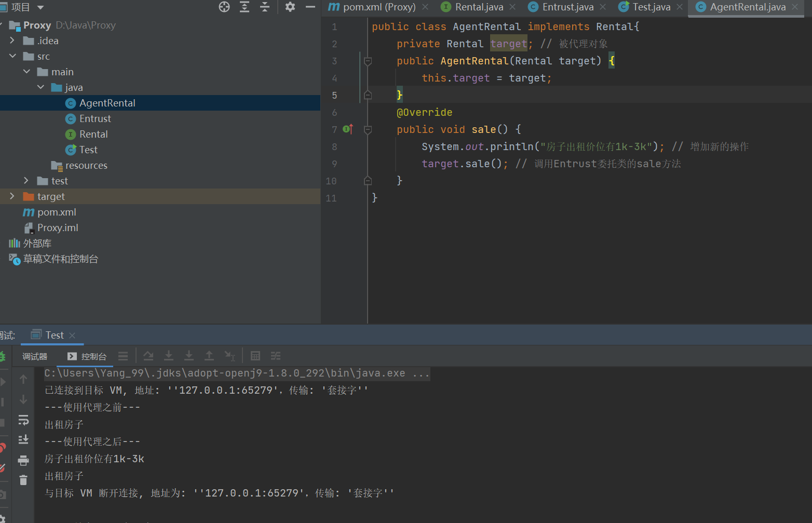The height and width of the screenshot is (523, 812).
Task: Collapse all nodes in project tree
Action: click(265, 7)
